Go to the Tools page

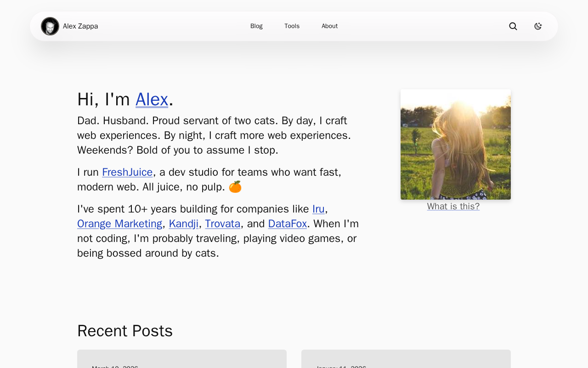point(292,26)
